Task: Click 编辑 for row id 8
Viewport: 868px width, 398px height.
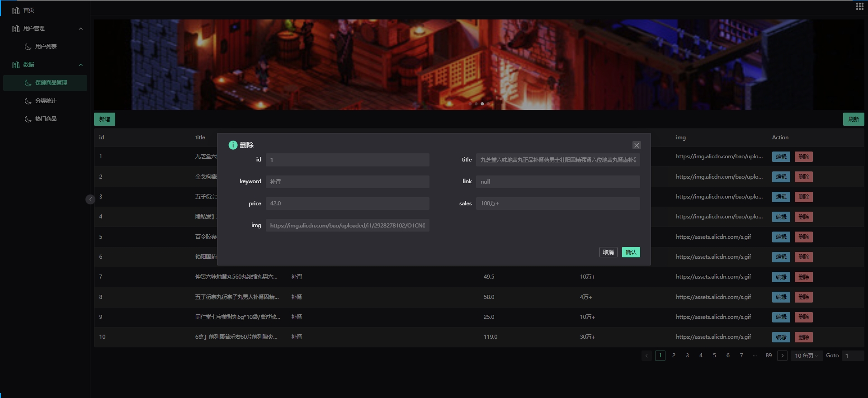Action: (781, 297)
